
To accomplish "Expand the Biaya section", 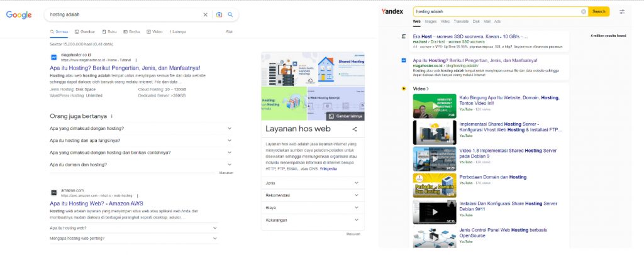I will (x=313, y=208).
